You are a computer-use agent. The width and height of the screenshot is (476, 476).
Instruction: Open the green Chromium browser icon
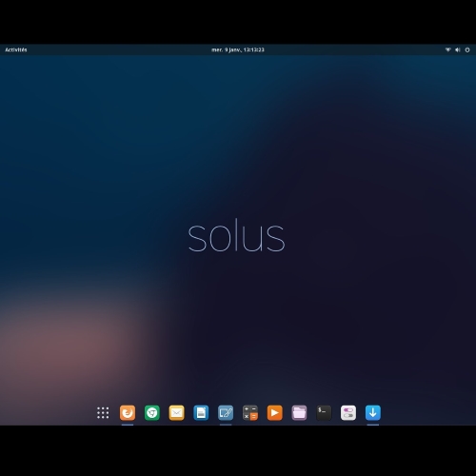pyautogui.click(x=152, y=413)
